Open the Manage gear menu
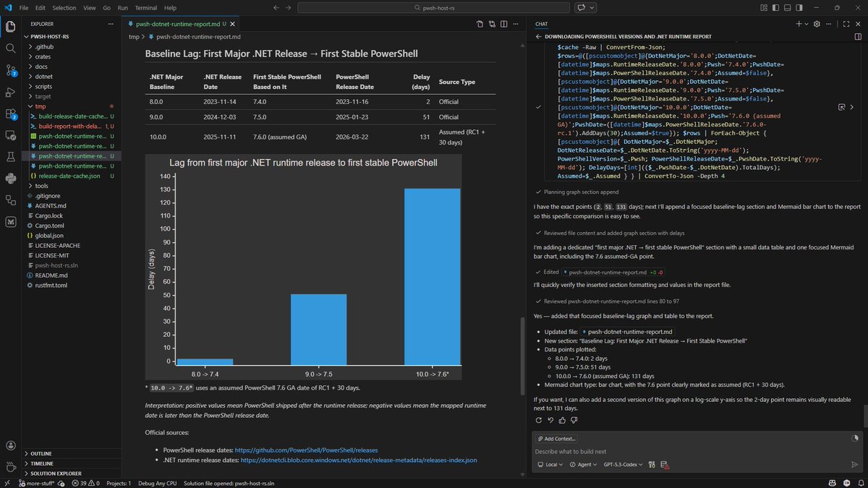The height and width of the screenshot is (488, 868). [x=11, y=466]
